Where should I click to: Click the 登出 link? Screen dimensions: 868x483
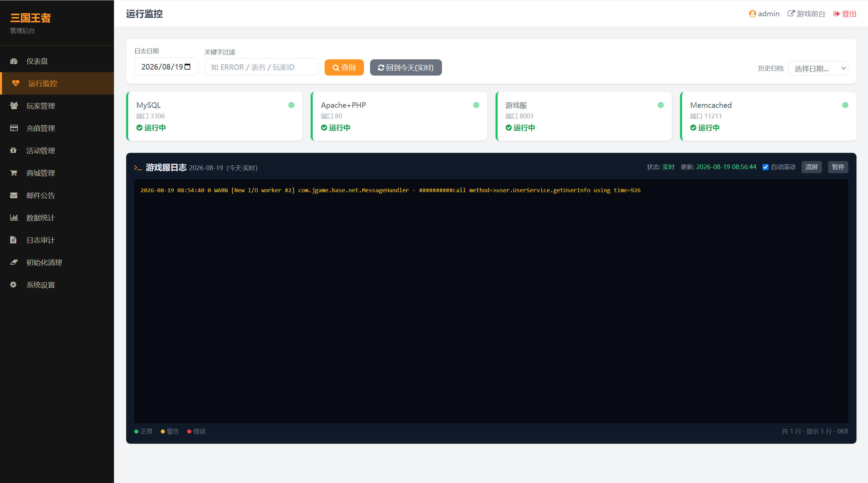click(x=845, y=14)
